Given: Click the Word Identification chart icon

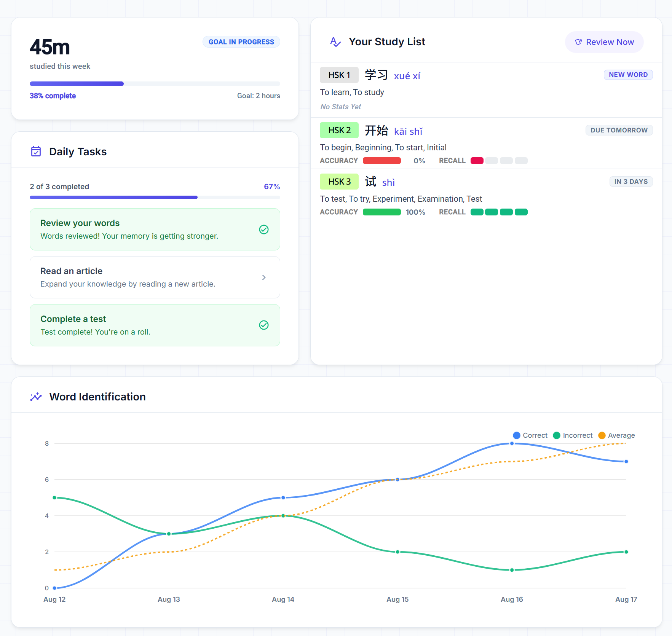Looking at the screenshot, I should (x=36, y=397).
